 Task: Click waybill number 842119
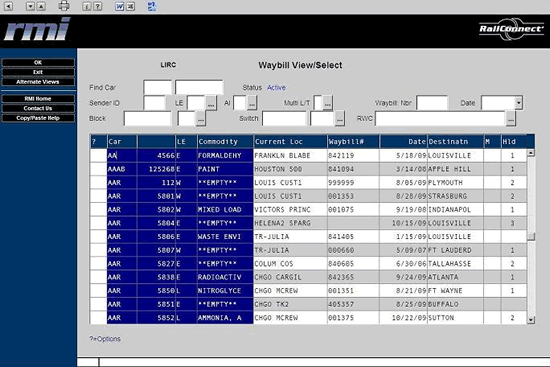pyautogui.click(x=353, y=155)
